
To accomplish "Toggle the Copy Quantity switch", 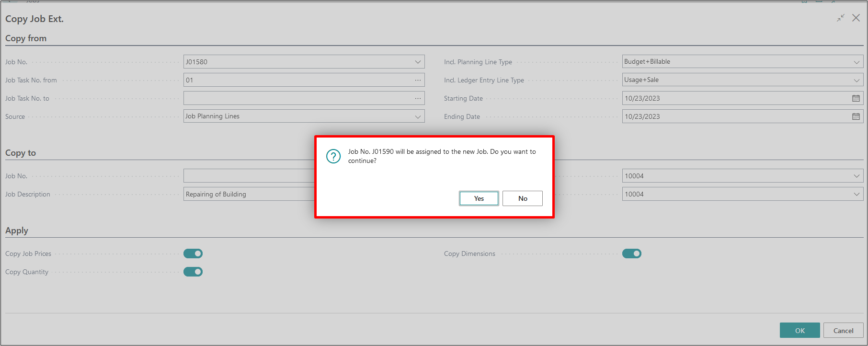I will (193, 272).
